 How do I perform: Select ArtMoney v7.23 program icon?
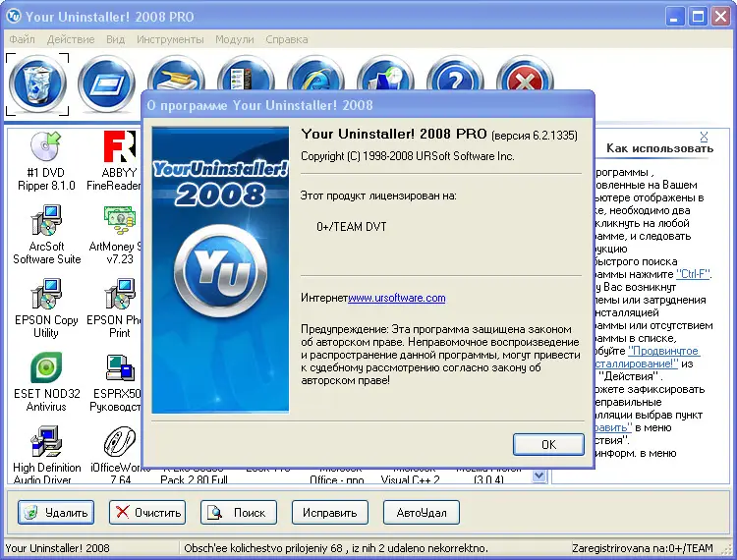119,220
